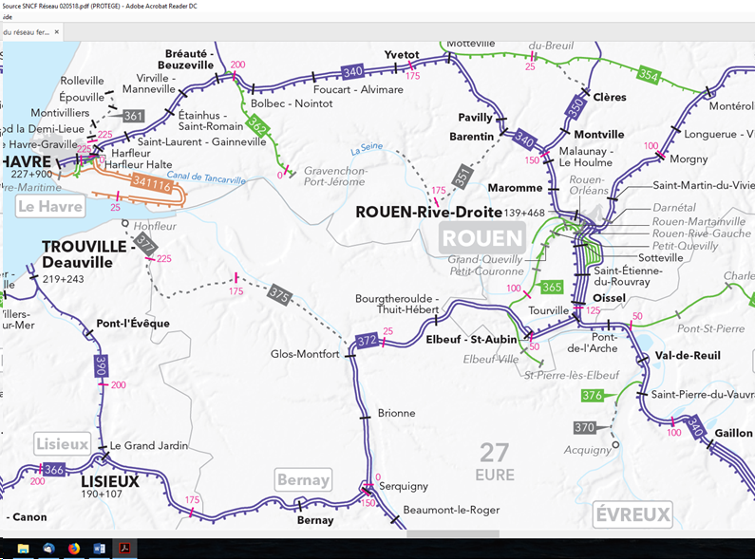Click the gray line number 375

click(x=279, y=295)
